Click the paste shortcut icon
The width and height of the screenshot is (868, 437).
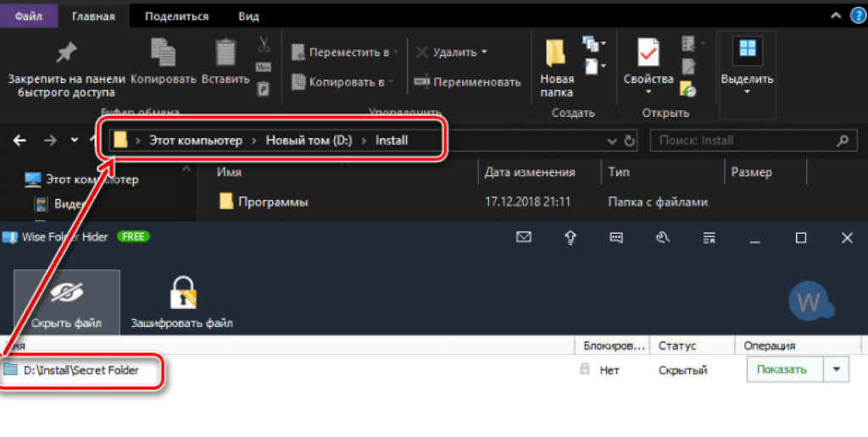[264, 88]
